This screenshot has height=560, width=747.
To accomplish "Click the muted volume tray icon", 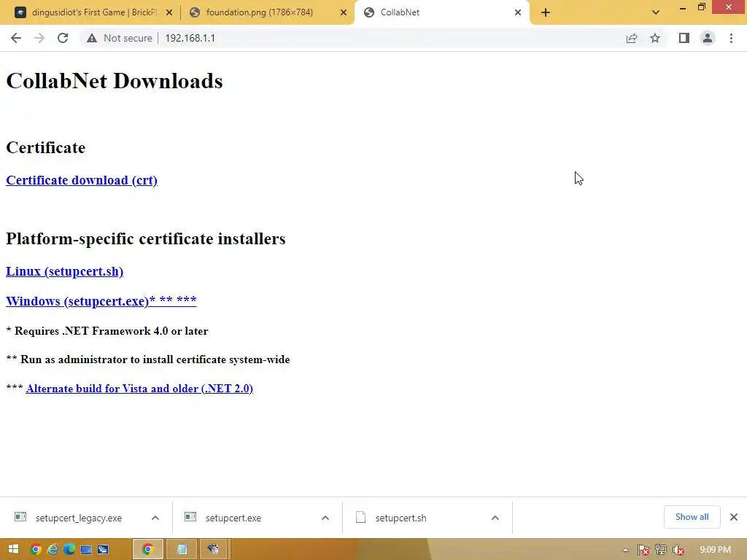I will (678, 550).
